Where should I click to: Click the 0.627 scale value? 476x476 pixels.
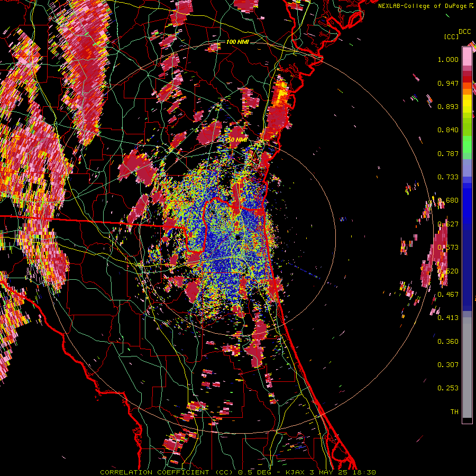448,224
